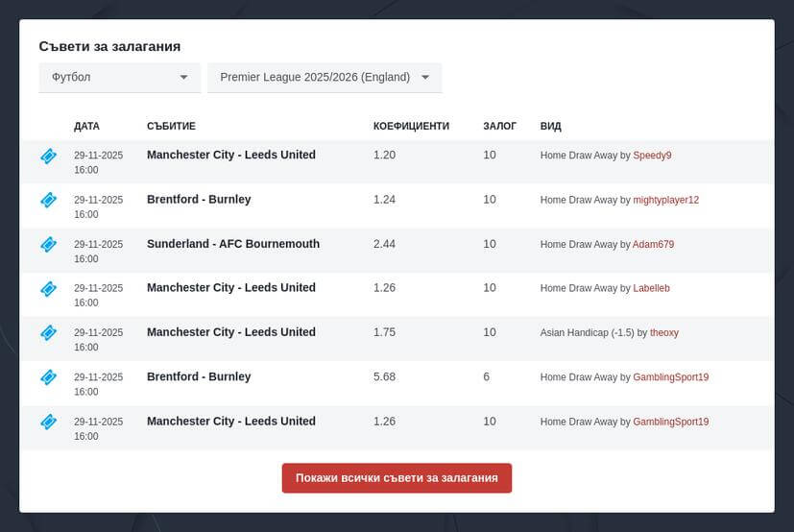Open the Sunderland - AFC Bournemouth event

click(233, 244)
